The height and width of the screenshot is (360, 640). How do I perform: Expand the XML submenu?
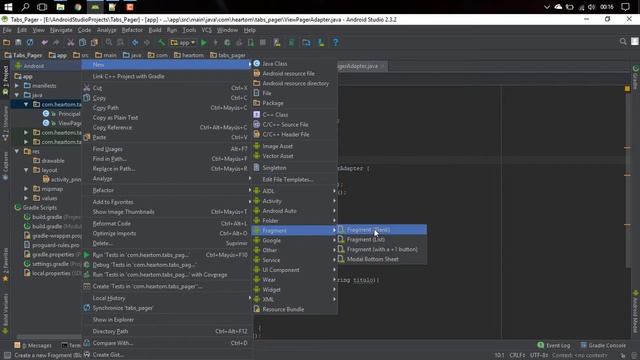295,299
